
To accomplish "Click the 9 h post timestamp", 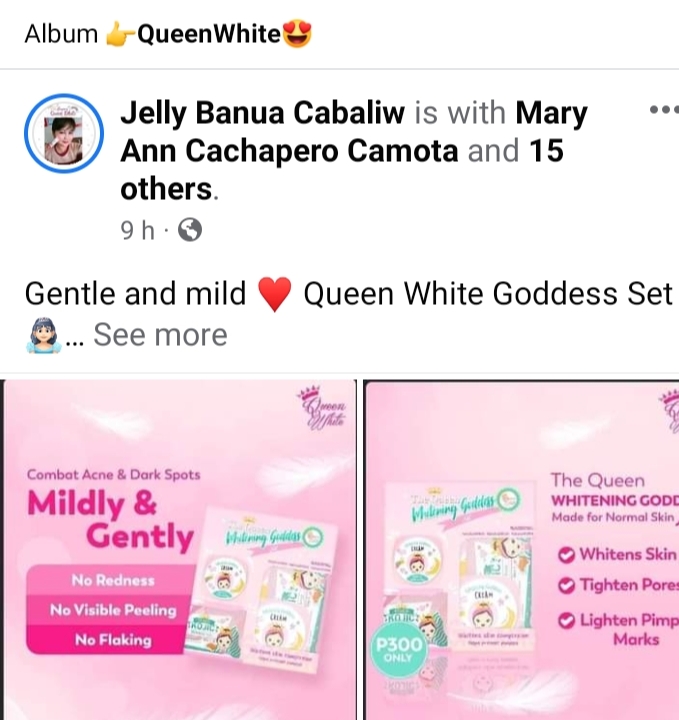I will tap(137, 230).
